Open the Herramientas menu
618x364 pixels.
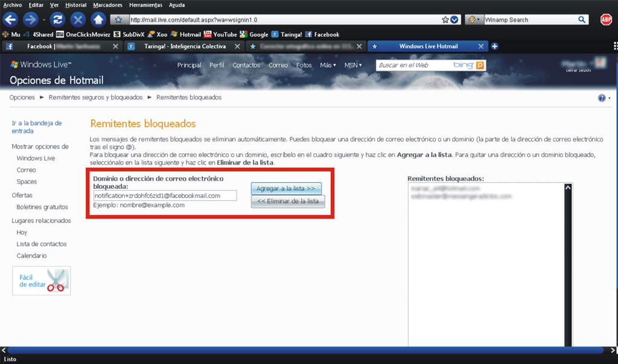pos(146,5)
